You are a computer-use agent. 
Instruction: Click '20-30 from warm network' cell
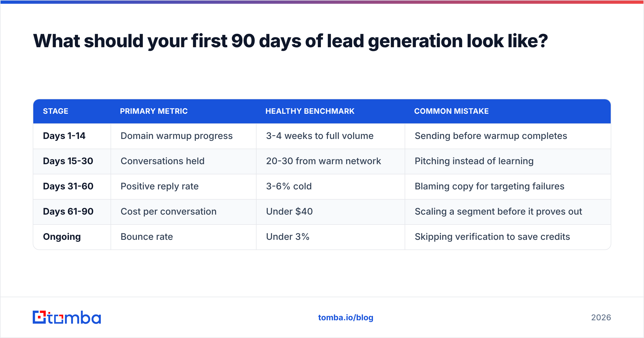point(331,161)
